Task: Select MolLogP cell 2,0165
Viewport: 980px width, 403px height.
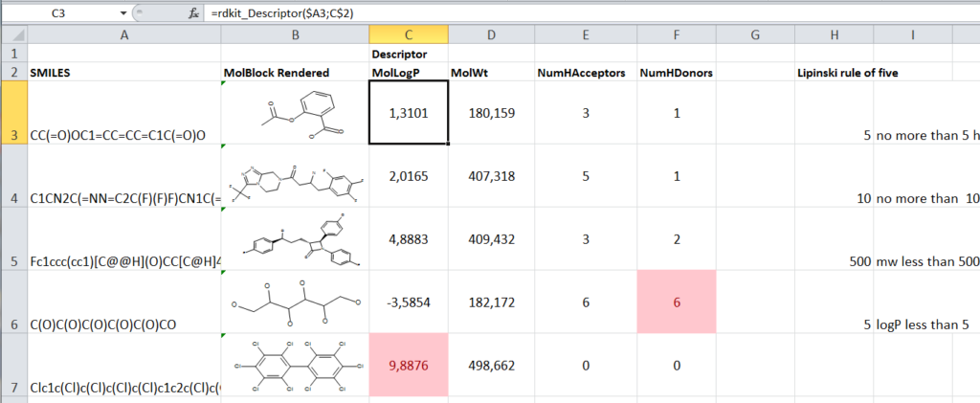Action: pos(408,175)
